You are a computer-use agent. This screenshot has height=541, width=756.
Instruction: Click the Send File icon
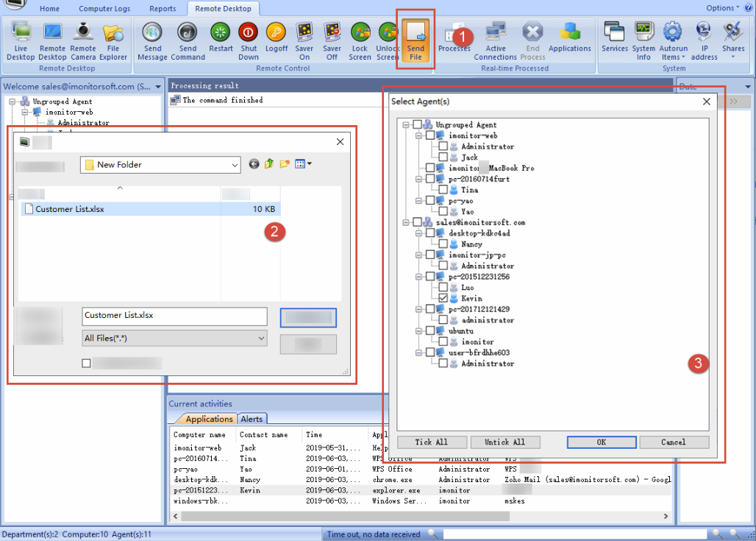416,41
